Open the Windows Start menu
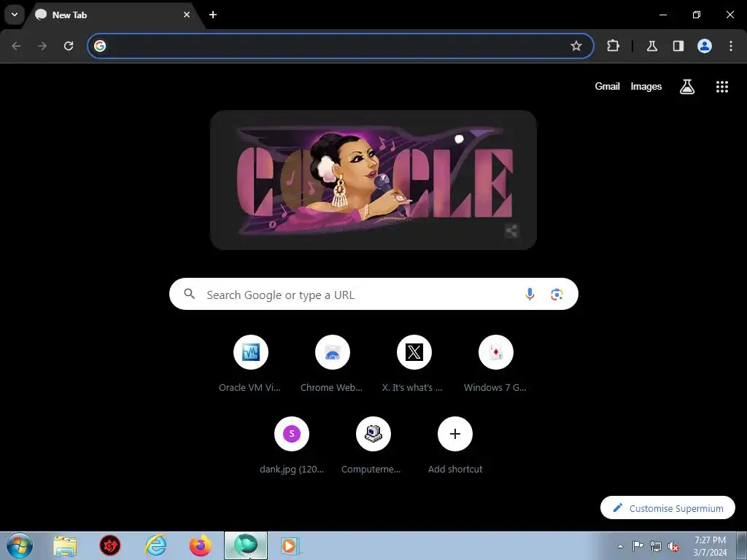 [x=20, y=545]
